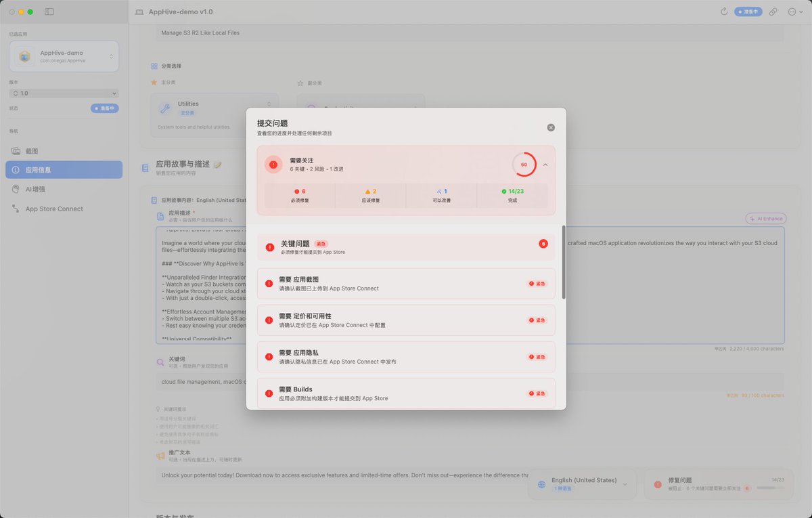Click the 14/23 progress bar
Image resolution: width=812 pixels, height=518 pixels.
[770, 488]
